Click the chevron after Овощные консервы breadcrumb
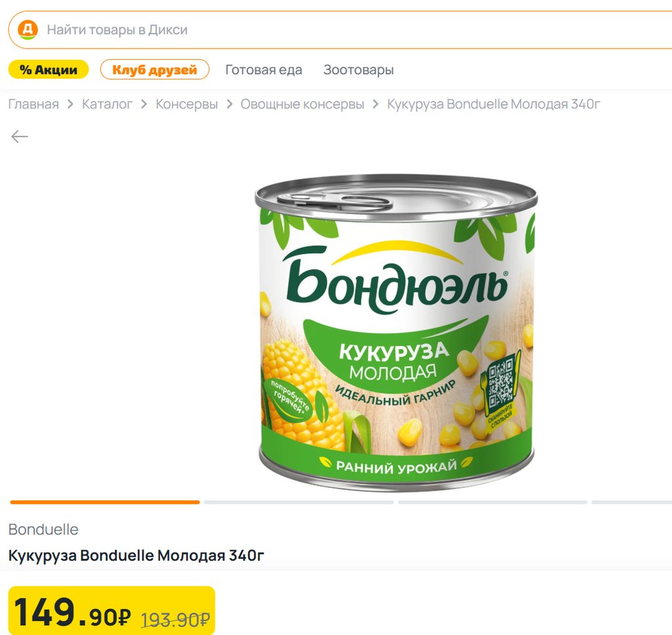 pos(376,104)
